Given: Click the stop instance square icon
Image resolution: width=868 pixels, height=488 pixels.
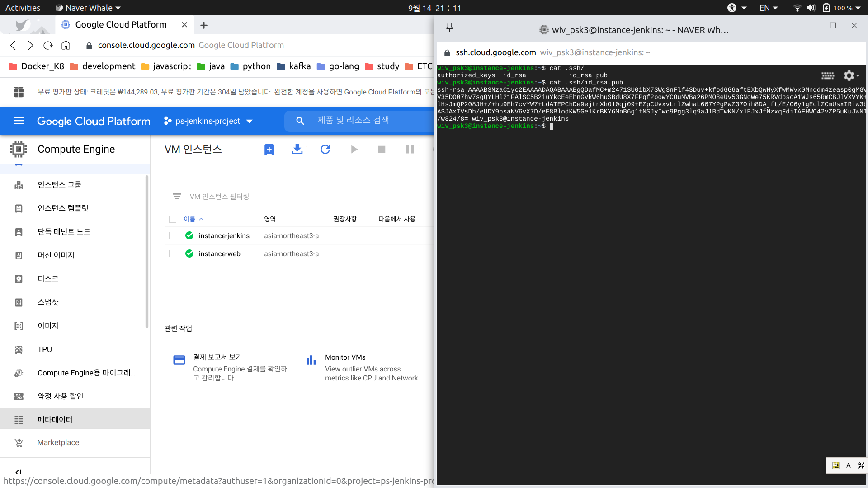Looking at the screenshot, I should click(382, 150).
